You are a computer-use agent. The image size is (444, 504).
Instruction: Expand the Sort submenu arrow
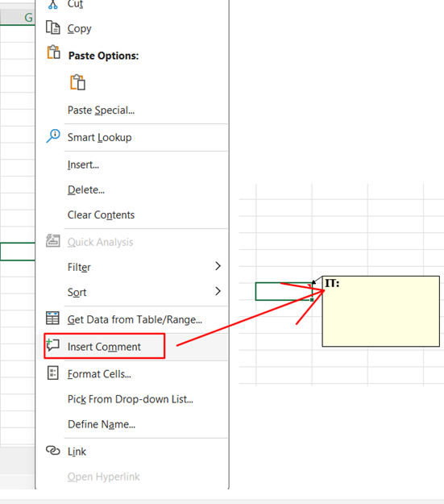coord(218,291)
